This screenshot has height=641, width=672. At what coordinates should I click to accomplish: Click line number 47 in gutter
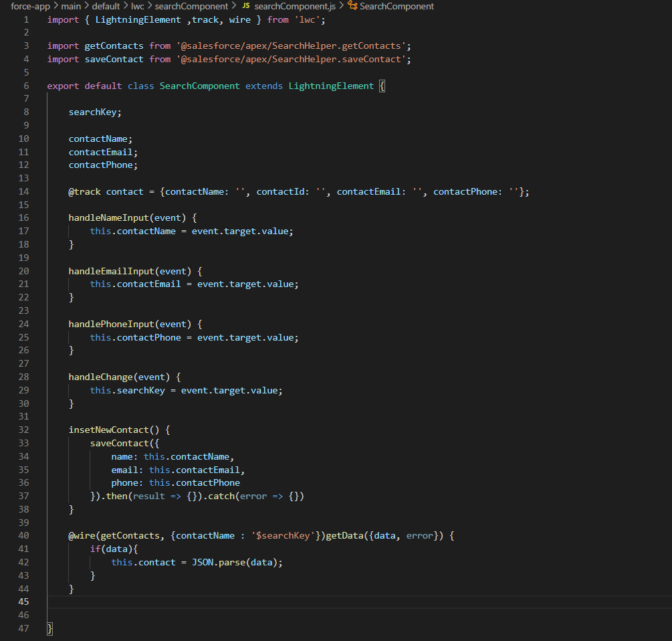point(23,628)
